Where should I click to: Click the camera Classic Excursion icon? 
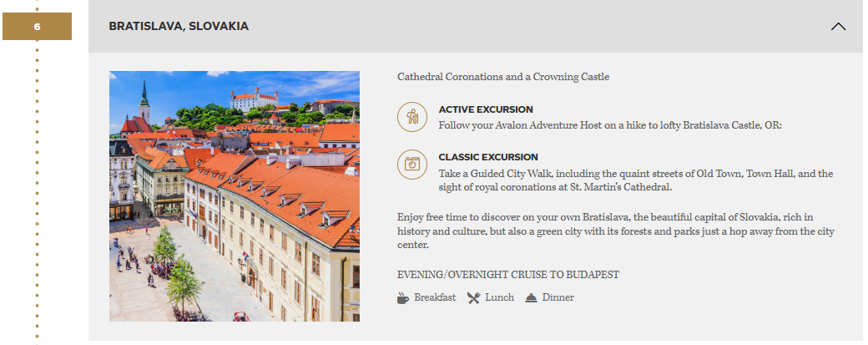(411, 165)
